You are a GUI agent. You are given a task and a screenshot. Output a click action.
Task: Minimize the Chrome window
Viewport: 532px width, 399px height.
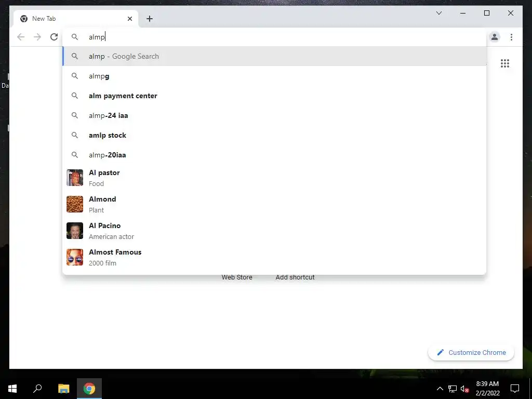click(463, 13)
